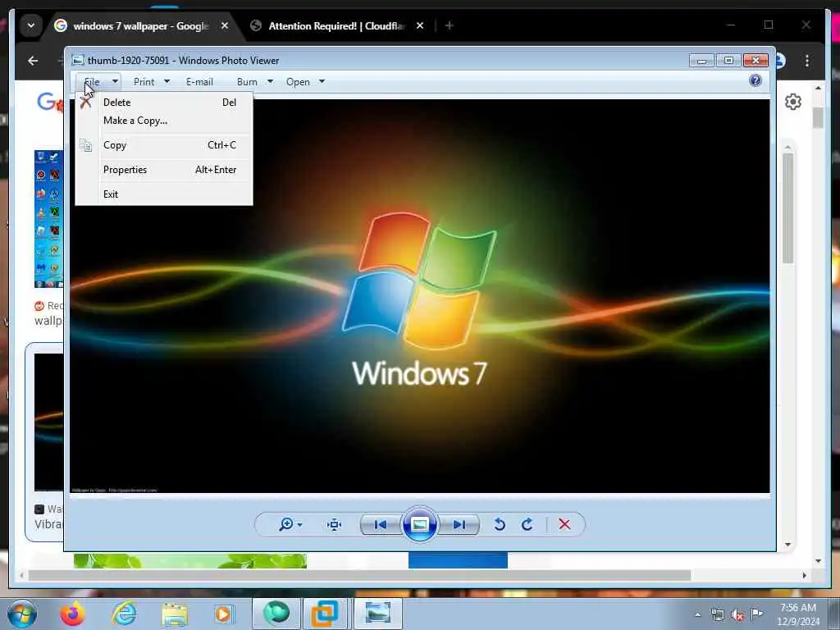Delete photo with red X icon
The height and width of the screenshot is (630, 840).
pyautogui.click(x=564, y=524)
